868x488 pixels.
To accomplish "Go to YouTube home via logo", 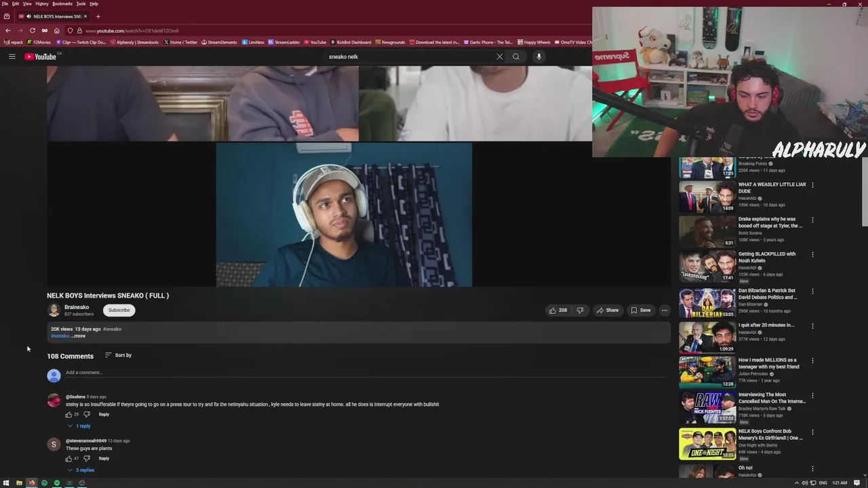I will pos(41,57).
